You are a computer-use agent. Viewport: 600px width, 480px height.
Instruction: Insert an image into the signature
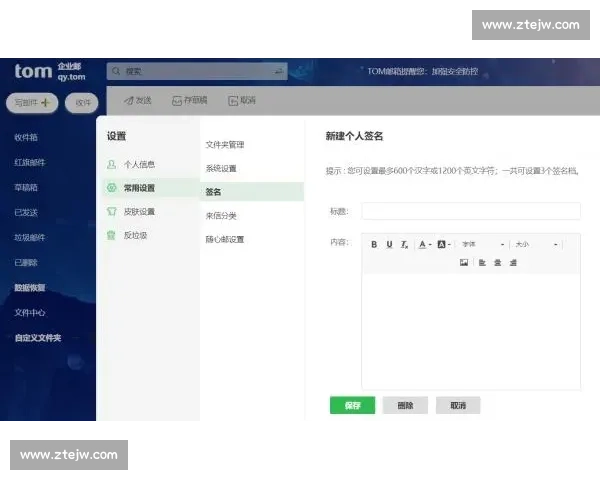[x=464, y=263]
